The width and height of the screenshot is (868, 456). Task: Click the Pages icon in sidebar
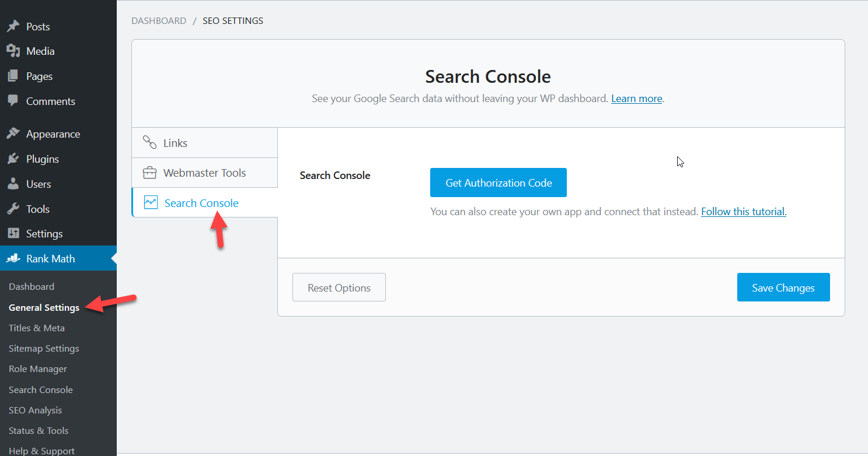pyautogui.click(x=13, y=76)
